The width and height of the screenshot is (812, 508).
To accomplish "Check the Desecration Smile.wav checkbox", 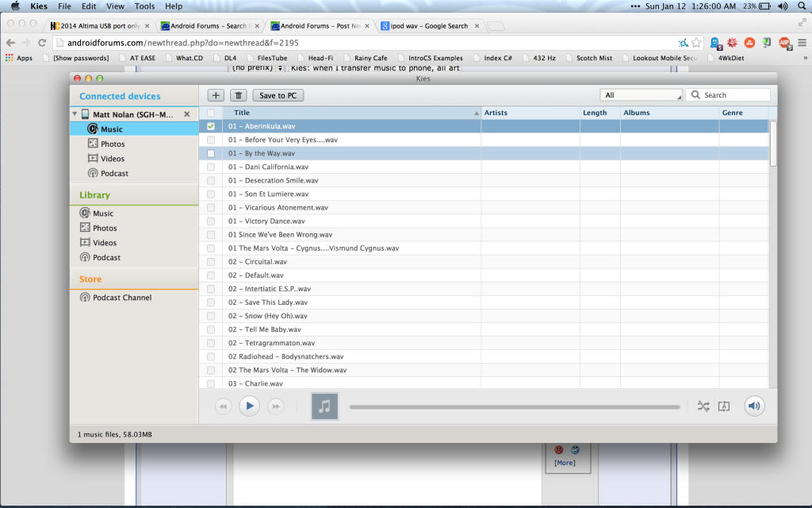I will coord(211,180).
